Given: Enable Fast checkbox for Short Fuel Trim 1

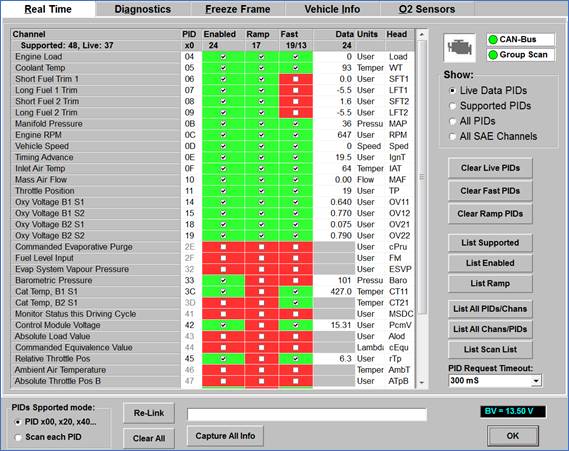Looking at the screenshot, I should [x=296, y=79].
